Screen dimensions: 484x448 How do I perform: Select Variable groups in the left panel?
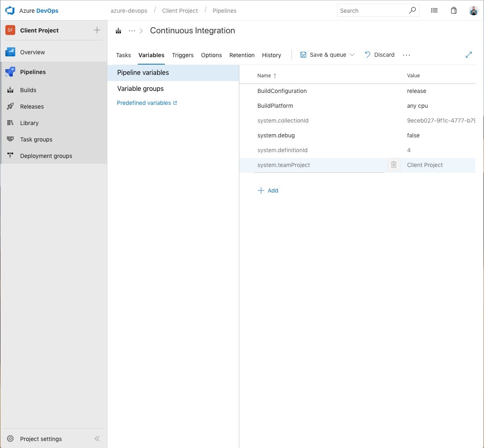pyautogui.click(x=140, y=88)
